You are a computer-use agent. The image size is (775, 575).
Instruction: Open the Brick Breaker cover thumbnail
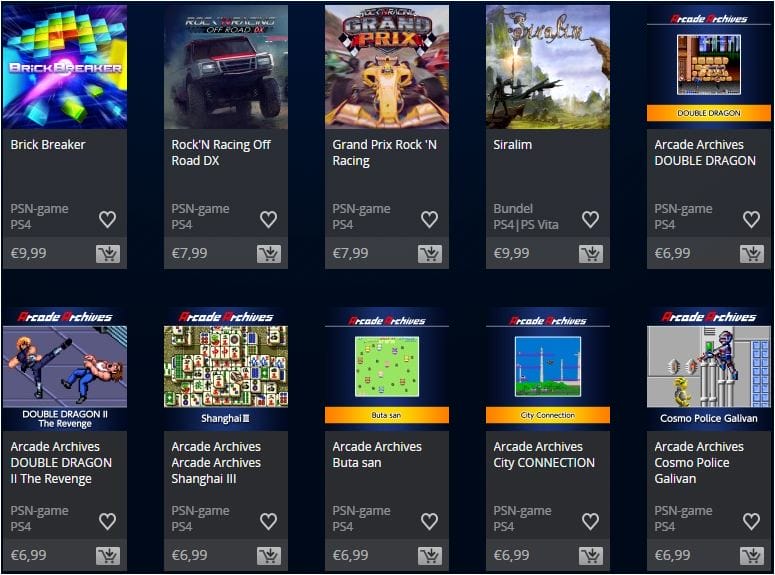tap(65, 67)
